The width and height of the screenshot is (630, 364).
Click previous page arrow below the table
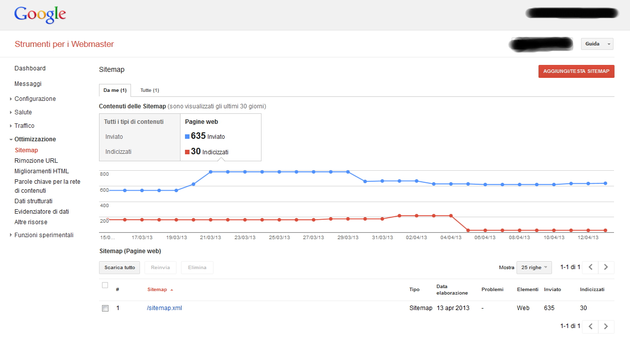tap(590, 327)
